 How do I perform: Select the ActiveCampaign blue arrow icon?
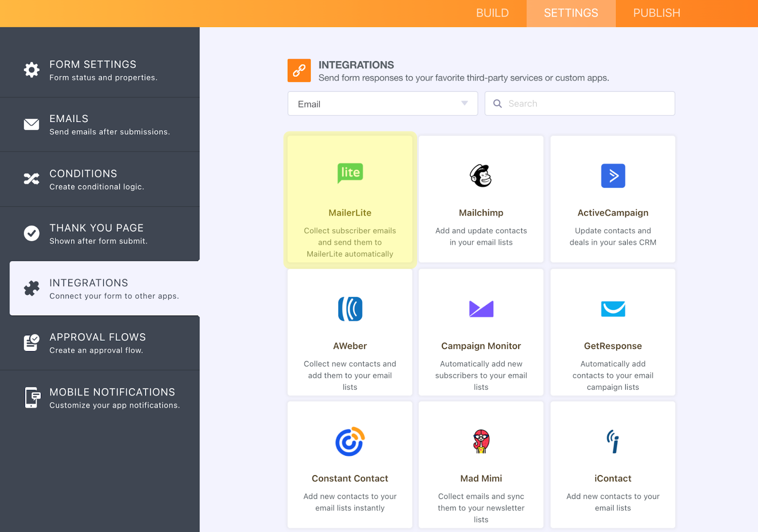[x=613, y=176]
